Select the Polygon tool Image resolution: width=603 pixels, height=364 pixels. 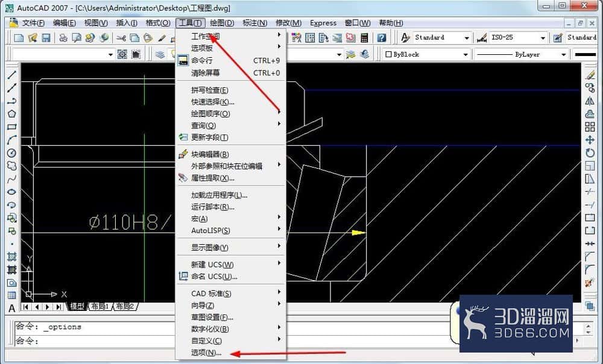tap(12, 114)
